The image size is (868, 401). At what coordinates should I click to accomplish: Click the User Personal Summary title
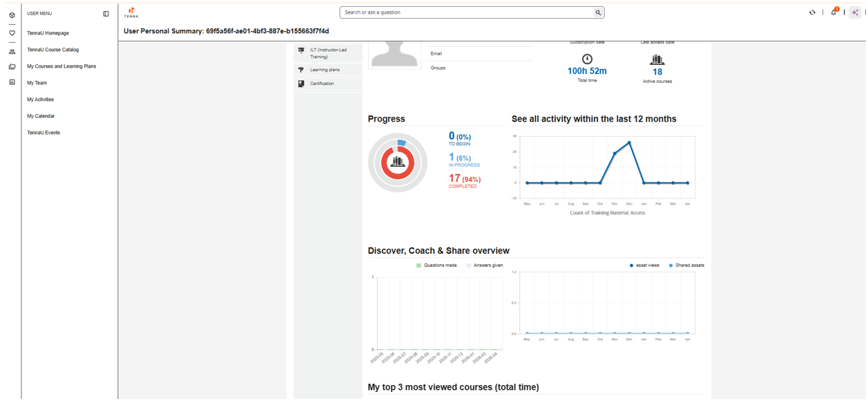click(226, 31)
